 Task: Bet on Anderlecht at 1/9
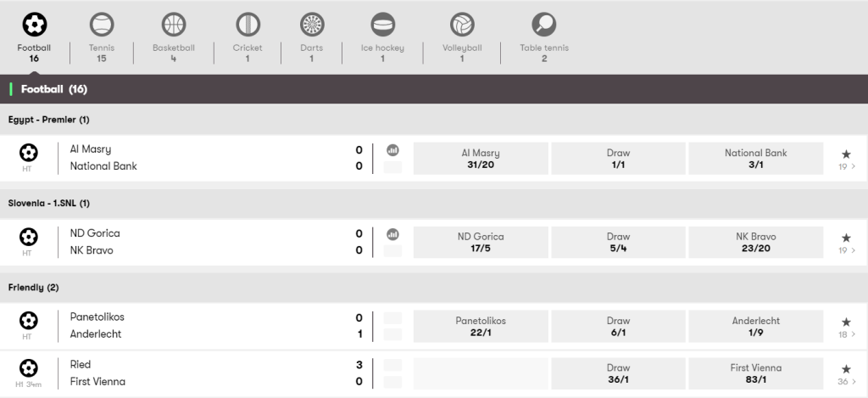[x=755, y=326]
